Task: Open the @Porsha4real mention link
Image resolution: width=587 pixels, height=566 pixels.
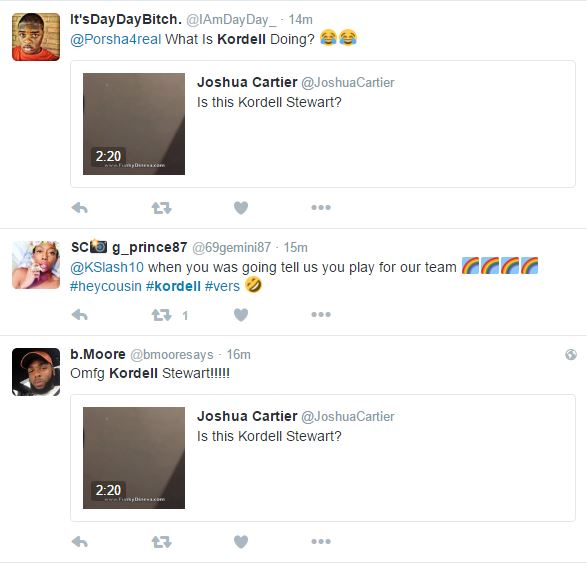Action: click(x=116, y=39)
